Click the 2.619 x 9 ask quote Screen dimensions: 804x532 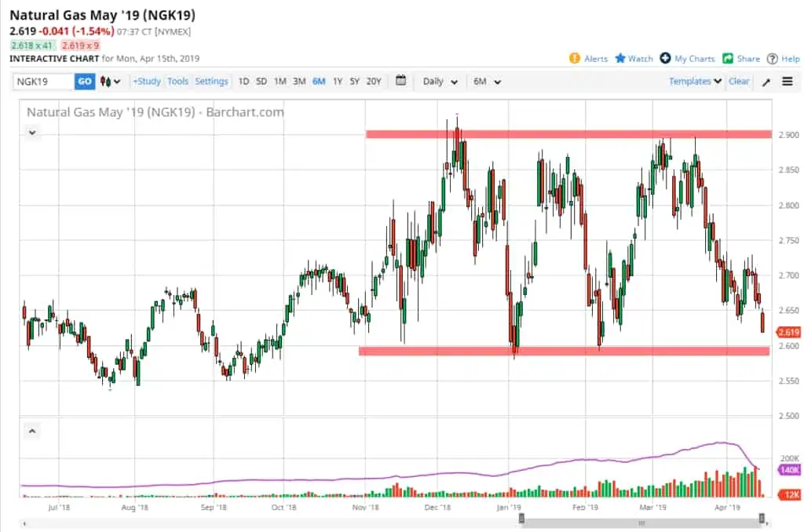(81, 46)
